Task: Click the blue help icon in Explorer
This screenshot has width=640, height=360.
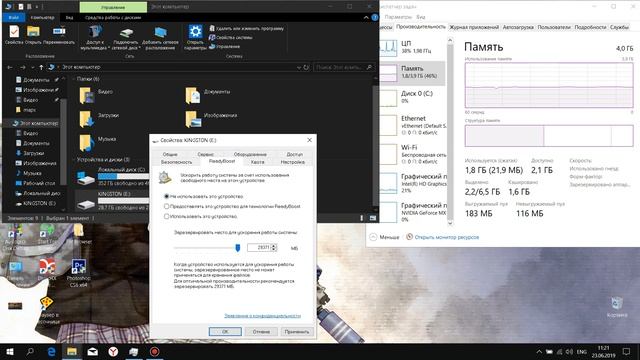Action: 374,17
